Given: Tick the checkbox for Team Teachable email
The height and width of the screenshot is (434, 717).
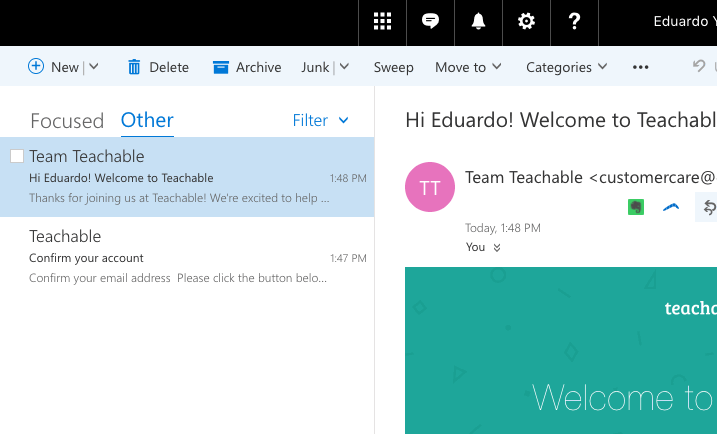Looking at the screenshot, I should coord(17,156).
